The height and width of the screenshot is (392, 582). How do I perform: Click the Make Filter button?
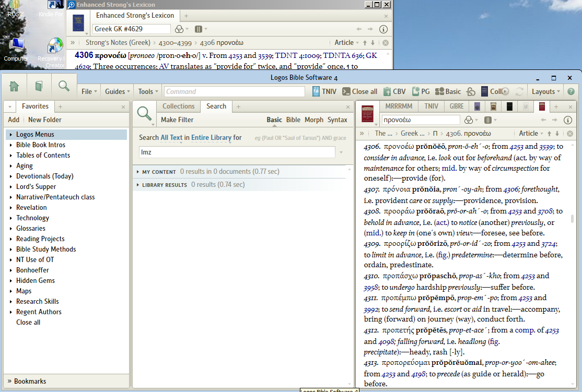coord(177,120)
